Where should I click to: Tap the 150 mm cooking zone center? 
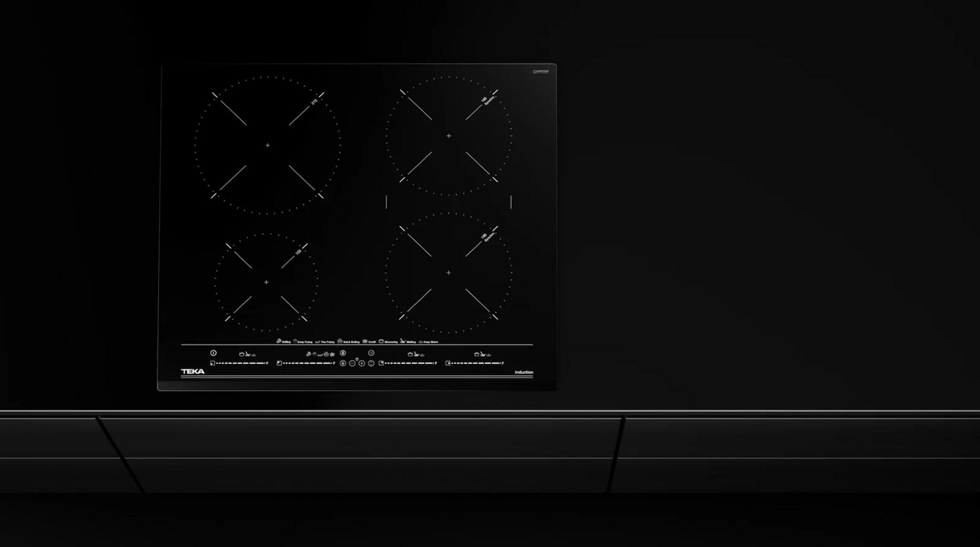point(266,282)
